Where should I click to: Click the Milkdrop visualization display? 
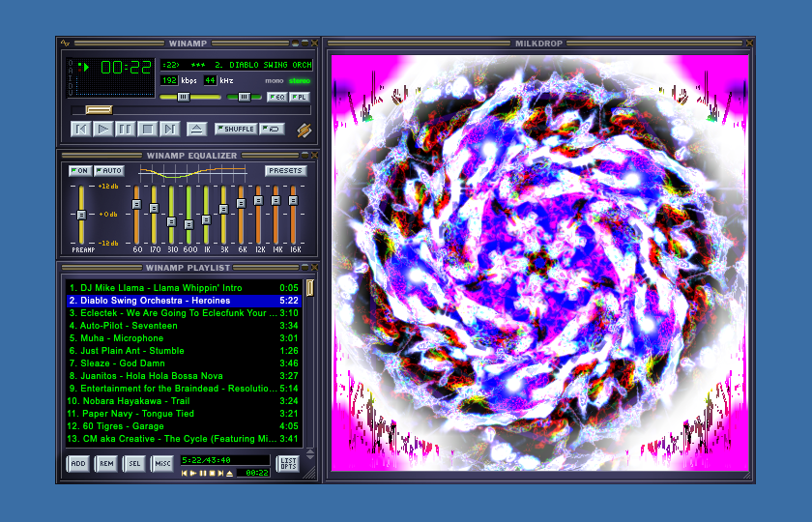click(x=539, y=263)
